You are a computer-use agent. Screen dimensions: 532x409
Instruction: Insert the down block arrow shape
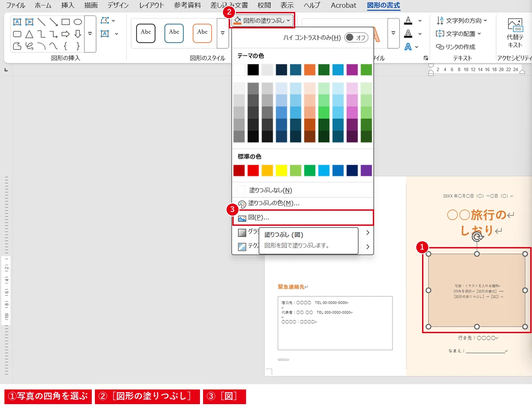point(78,34)
